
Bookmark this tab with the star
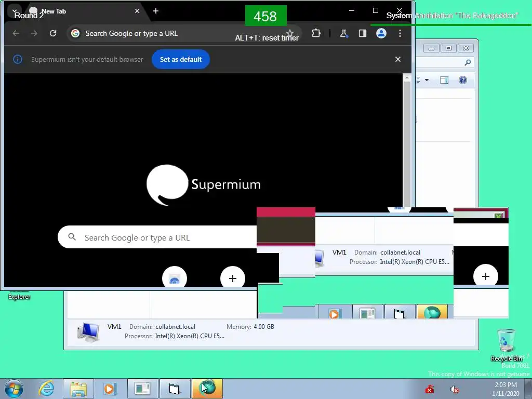click(290, 33)
